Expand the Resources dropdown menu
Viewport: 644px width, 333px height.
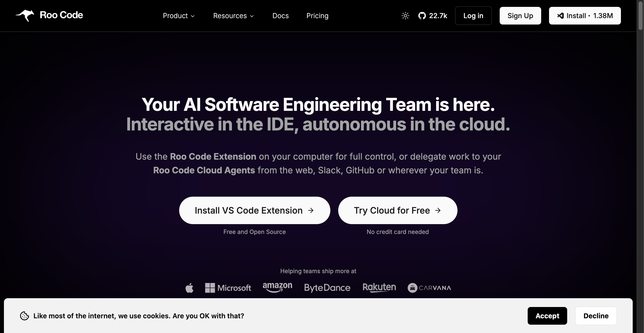tap(233, 16)
